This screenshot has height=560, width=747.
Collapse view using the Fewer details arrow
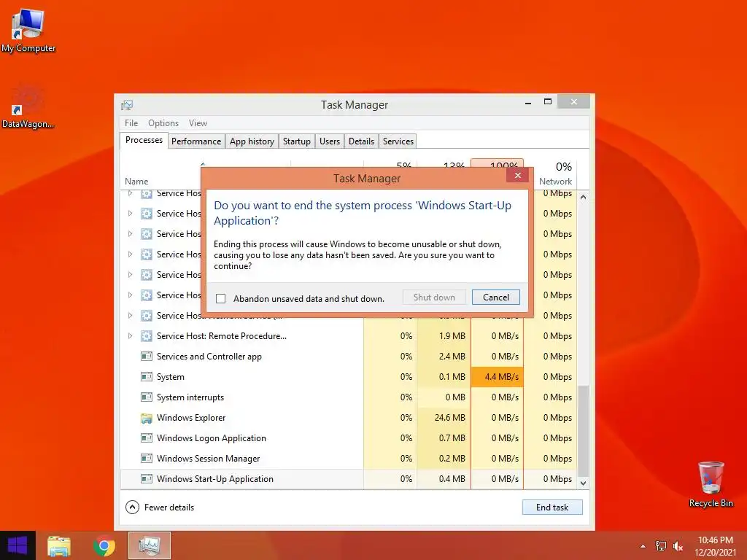[133, 507]
